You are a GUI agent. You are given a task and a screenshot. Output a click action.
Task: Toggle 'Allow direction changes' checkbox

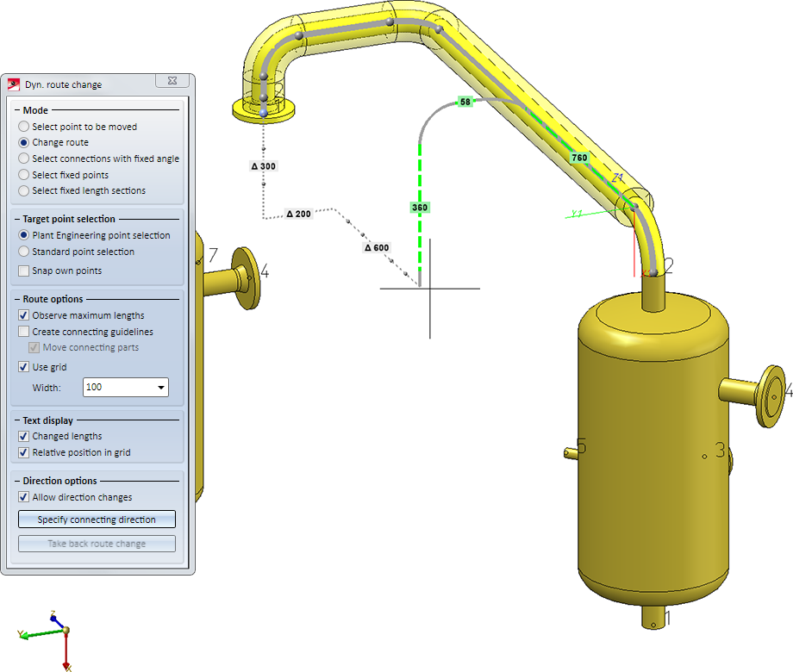pos(24,497)
